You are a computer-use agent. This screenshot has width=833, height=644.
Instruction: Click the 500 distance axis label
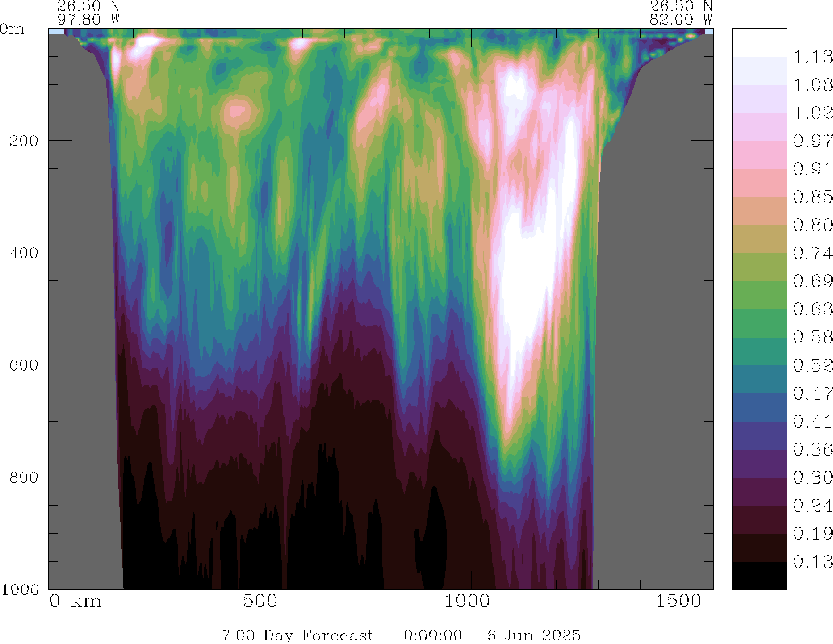260,602
